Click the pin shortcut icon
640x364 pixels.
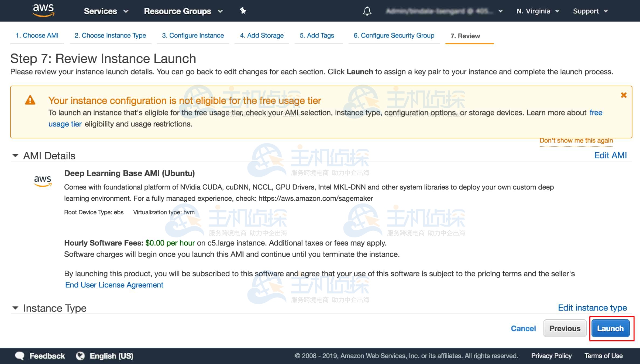pyautogui.click(x=243, y=11)
